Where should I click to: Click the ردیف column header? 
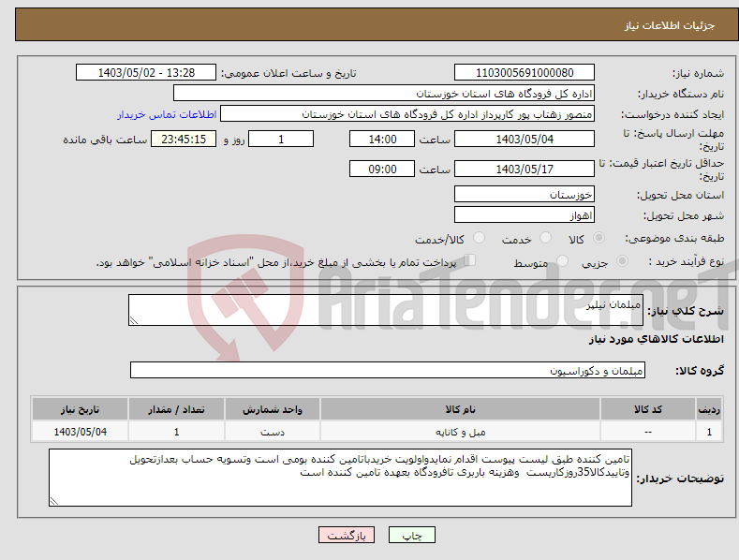pyautogui.click(x=709, y=409)
